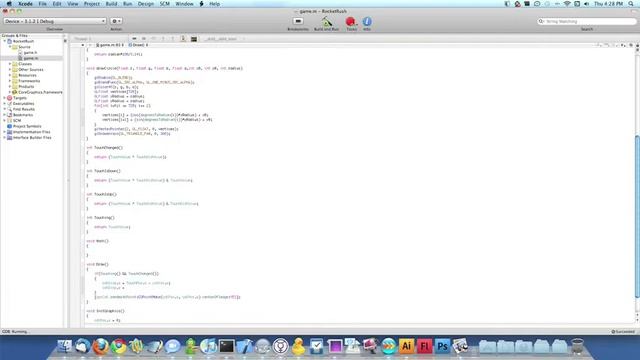640x360 pixels.
Task: Select the SCM item in the sidebar
Action: [17, 120]
